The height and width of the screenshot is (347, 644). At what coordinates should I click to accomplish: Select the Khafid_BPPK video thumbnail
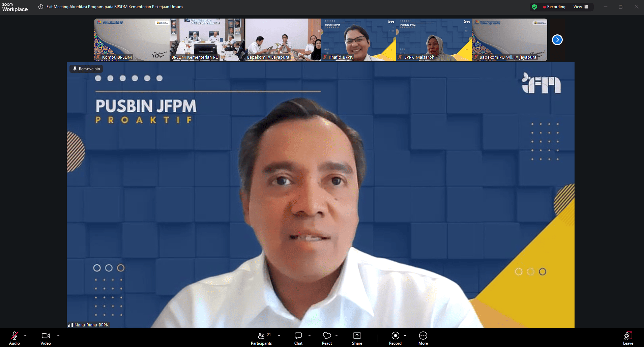[x=358, y=40]
